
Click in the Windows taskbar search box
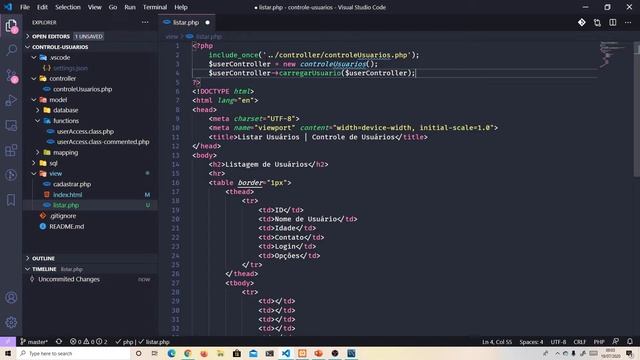click(x=73, y=353)
